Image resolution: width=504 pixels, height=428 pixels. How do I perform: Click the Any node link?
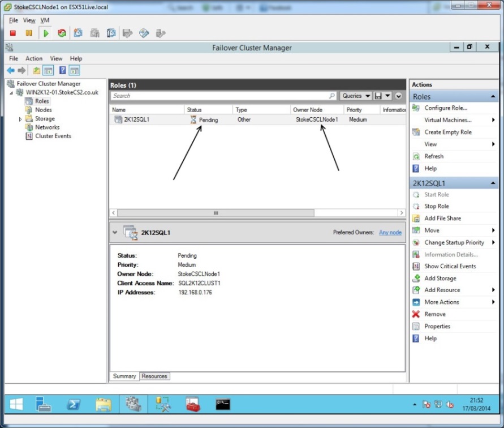[x=390, y=232]
